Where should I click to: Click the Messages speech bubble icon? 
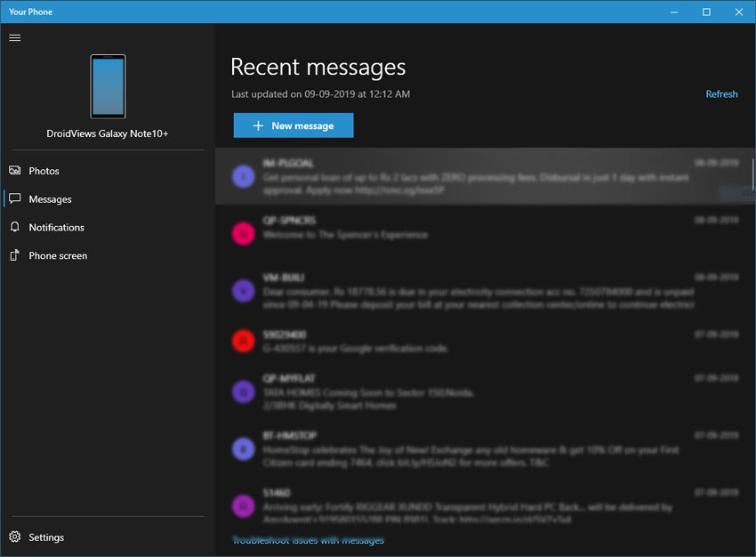tap(15, 198)
